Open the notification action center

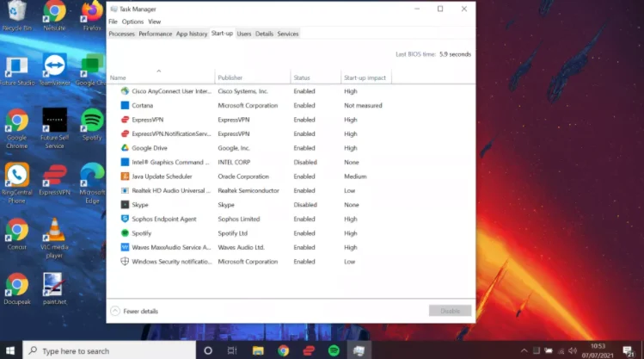pos(628,350)
